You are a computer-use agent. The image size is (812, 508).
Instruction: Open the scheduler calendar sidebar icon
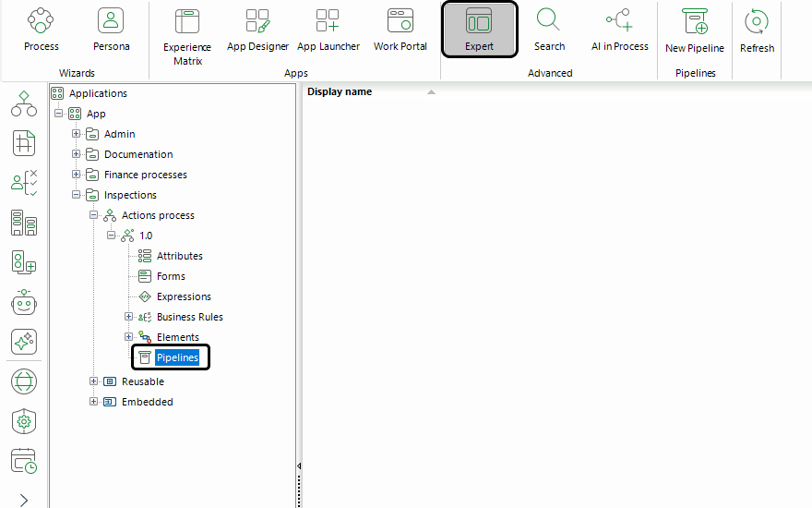point(24,461)
